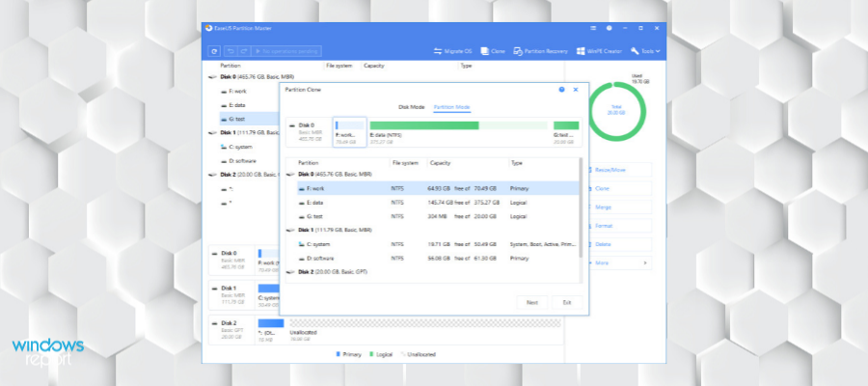This screenshot has height=386, width=868.
Task: Click the refresh icon in main toolbar
Action: (214, 51)
